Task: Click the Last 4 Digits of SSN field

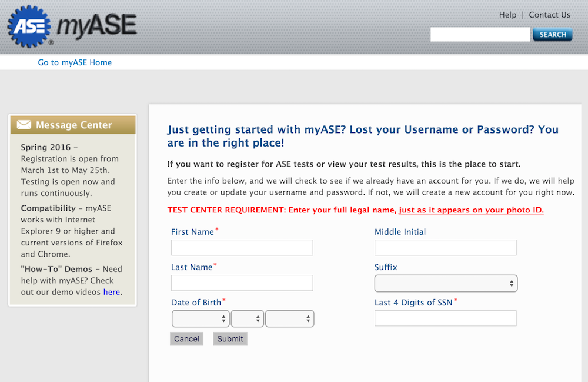Action: coord(445,318)
